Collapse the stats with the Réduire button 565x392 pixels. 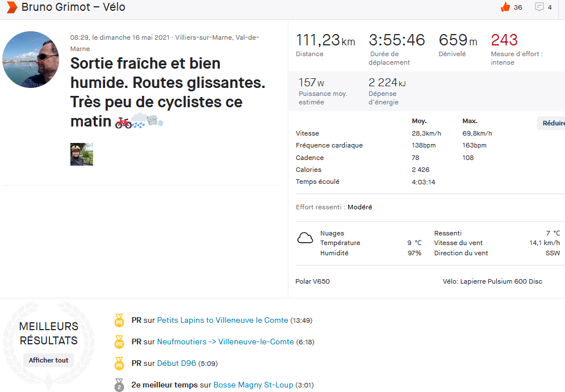[x=553, y=123]
